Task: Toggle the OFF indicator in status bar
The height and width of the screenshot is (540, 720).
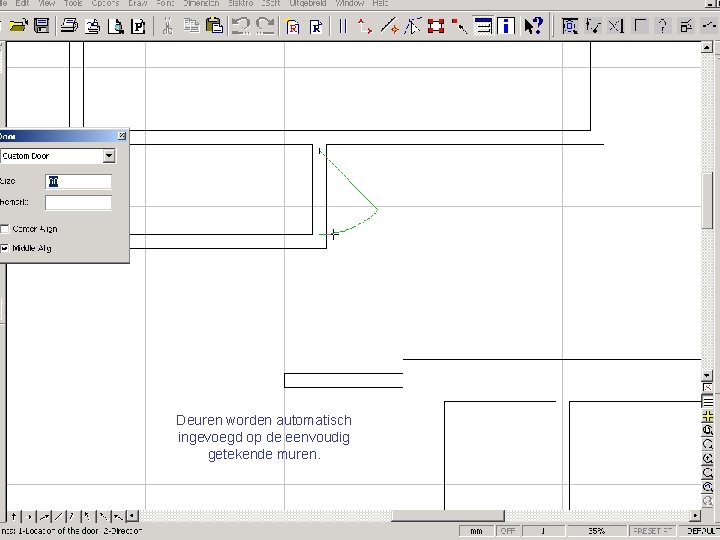Action: [x=508, y=531]
